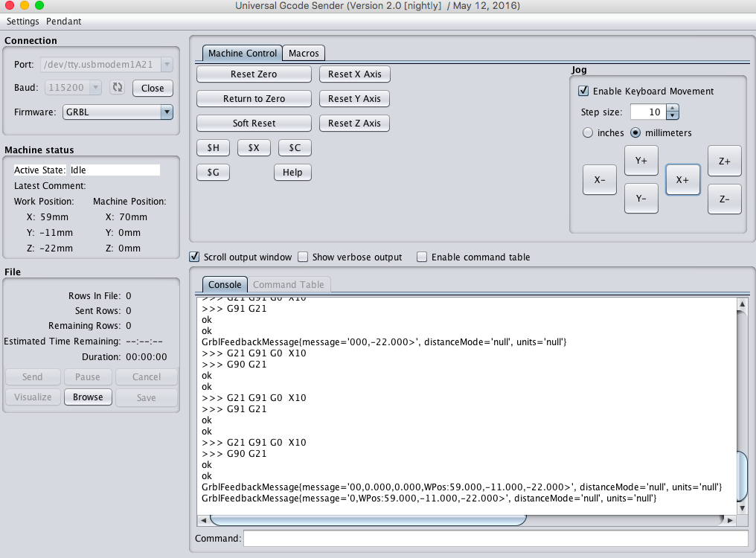Screen dimensions: 756x558
Task: Close the serial connection
Action: 153,88
